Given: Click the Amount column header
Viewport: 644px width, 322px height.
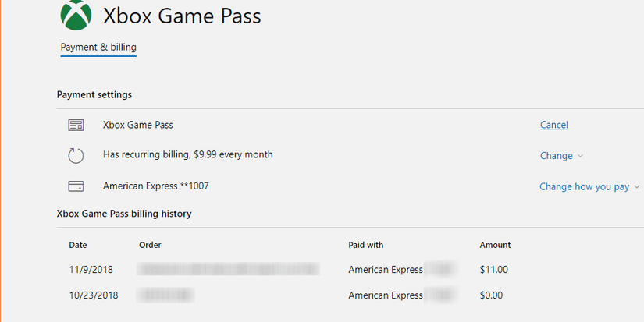Looking at the screenshot, I should pyautogui.click(x=495, y=245).
